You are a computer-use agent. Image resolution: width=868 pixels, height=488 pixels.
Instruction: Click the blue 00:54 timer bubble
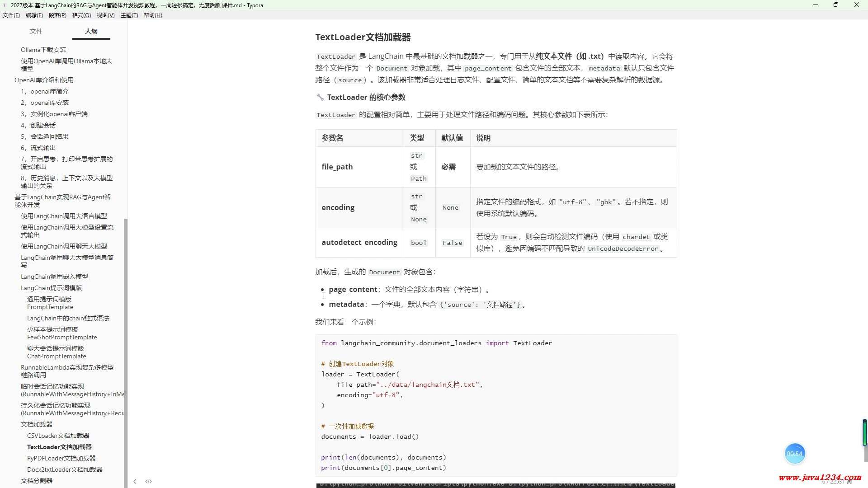794,453
